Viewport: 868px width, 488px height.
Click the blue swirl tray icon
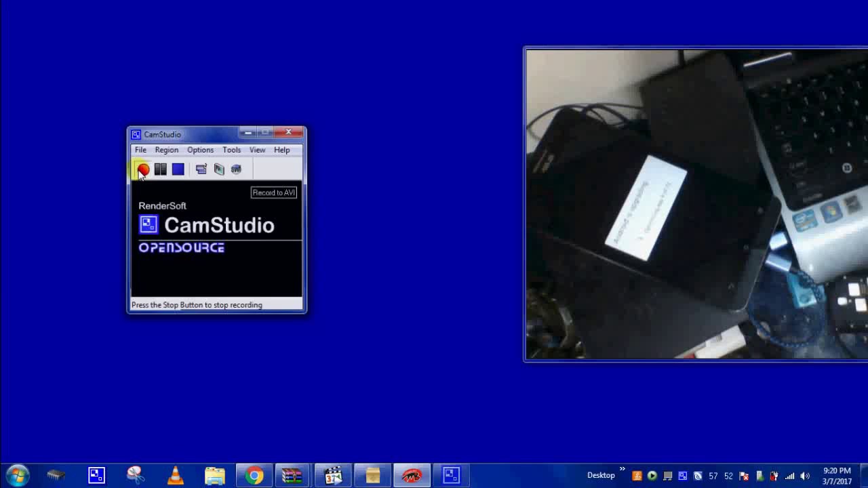(698, 476)
